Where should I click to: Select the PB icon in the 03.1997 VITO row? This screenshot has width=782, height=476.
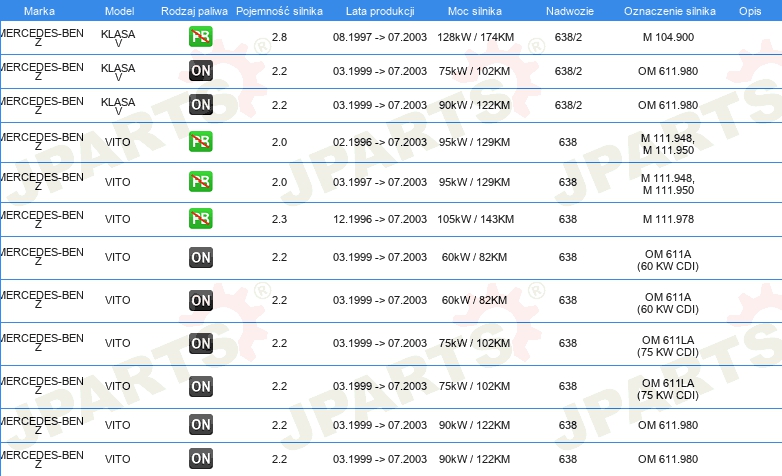[x=200, y=182]
